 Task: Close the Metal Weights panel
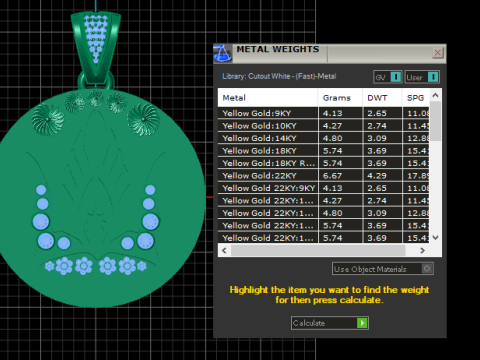click(x=438, y=53)
